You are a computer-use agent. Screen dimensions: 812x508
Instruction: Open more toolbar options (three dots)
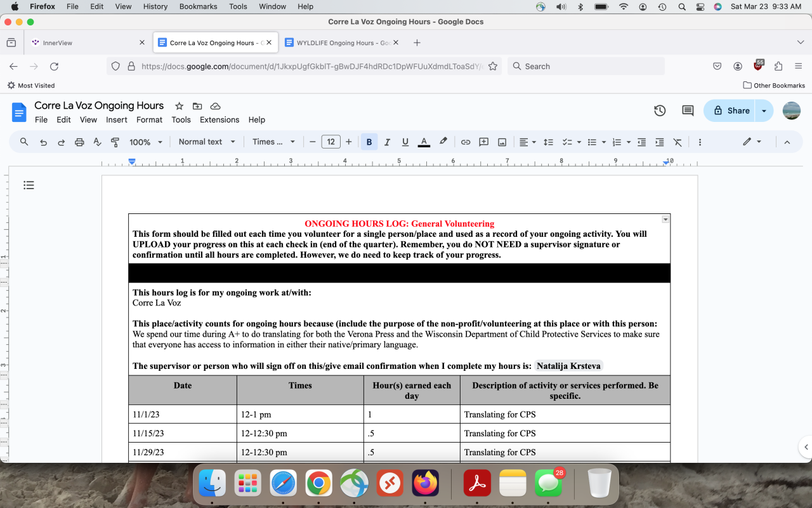tap(700, 142)
